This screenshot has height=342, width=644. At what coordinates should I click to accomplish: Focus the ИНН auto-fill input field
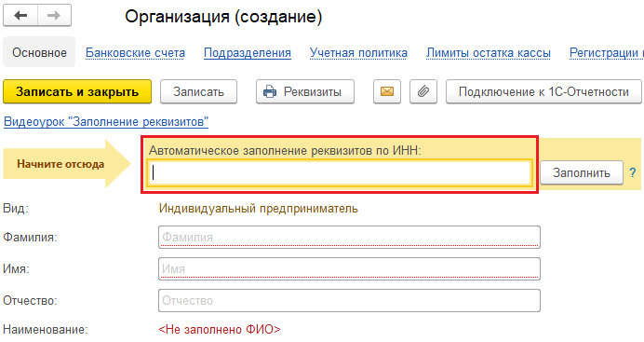point(340,172)
